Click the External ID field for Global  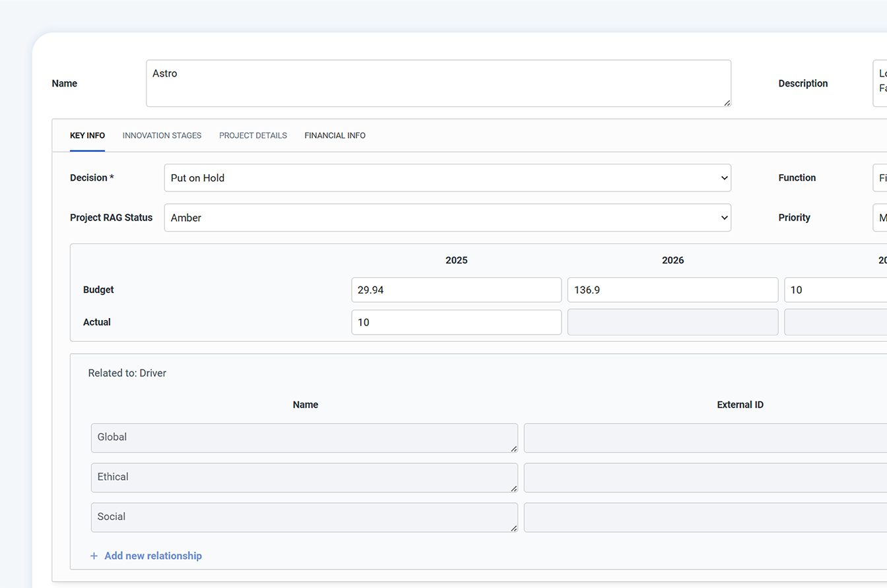(x=705, y=438)
